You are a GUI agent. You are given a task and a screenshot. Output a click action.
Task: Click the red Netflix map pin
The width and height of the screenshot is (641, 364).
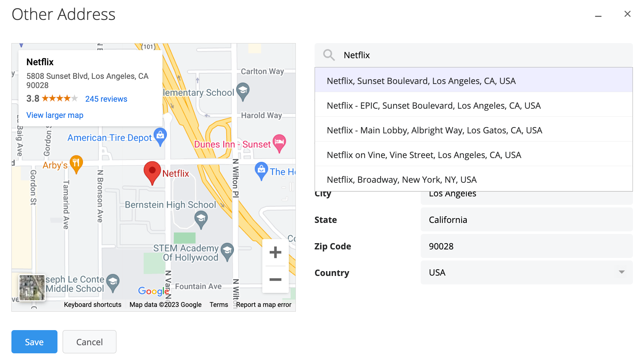tap(152, 173)
